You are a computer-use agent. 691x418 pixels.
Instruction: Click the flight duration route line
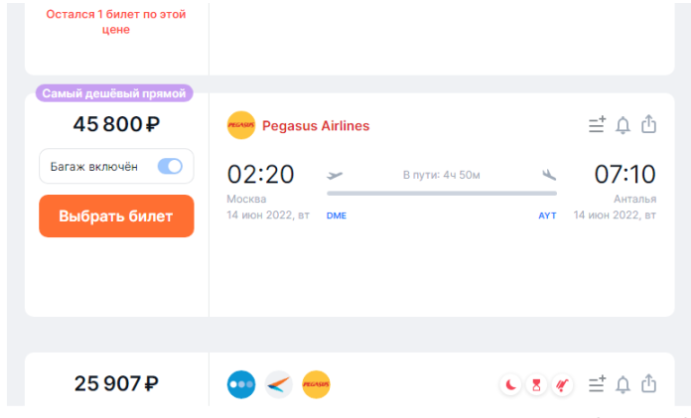441,193
